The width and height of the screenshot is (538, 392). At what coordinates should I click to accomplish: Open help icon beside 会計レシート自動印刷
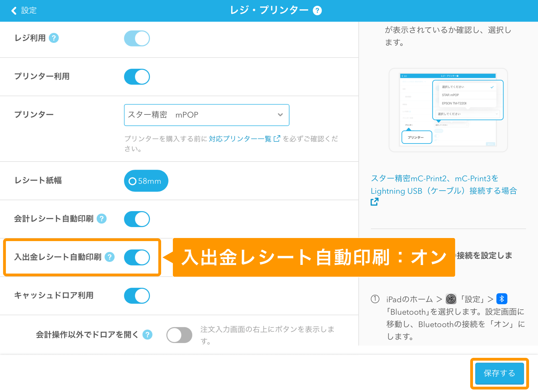[101, 219]
